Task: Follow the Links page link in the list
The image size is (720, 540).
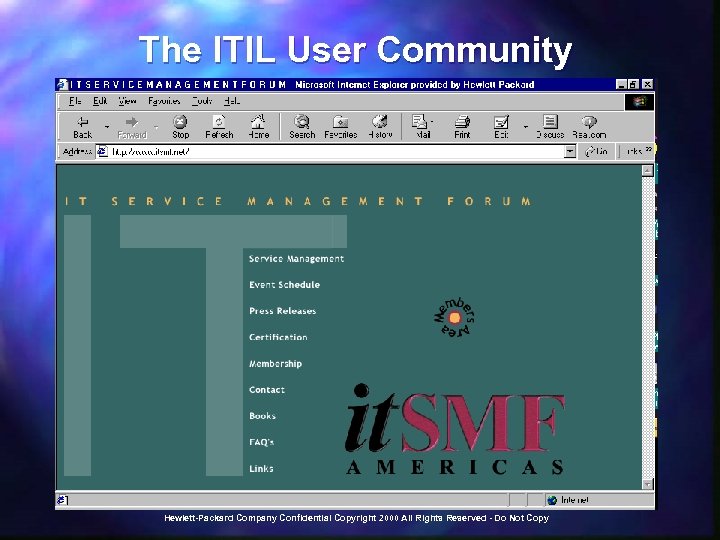Action: [x=261, y=468]
